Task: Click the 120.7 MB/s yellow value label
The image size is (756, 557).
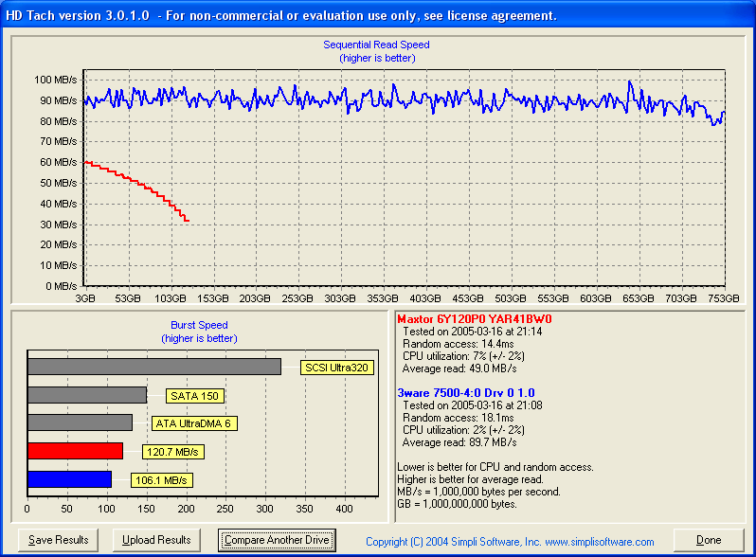Action: pos(173,452)
